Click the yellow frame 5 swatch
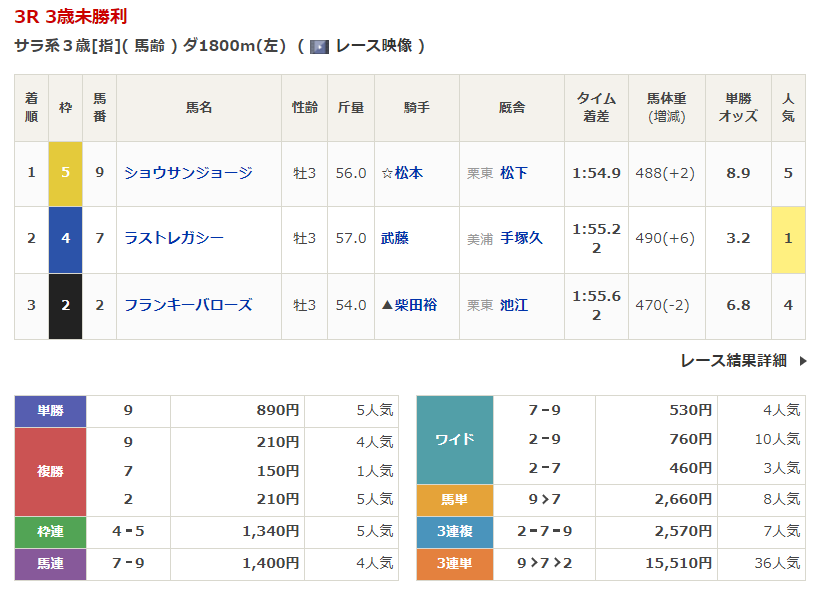The height and width of the screenshot is (590, 821). pos(65,173)
